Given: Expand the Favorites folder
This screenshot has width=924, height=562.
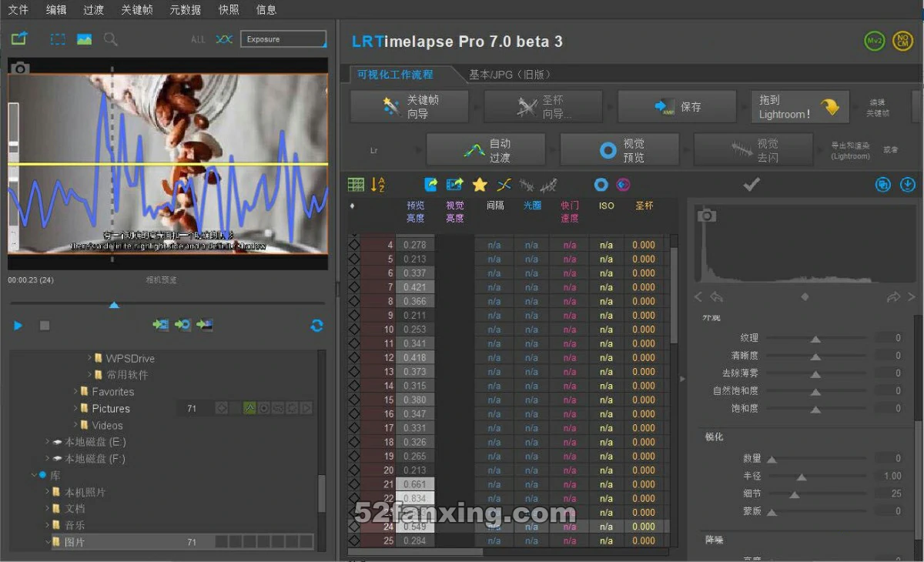Looking at the screenshot, I should 75,392.
